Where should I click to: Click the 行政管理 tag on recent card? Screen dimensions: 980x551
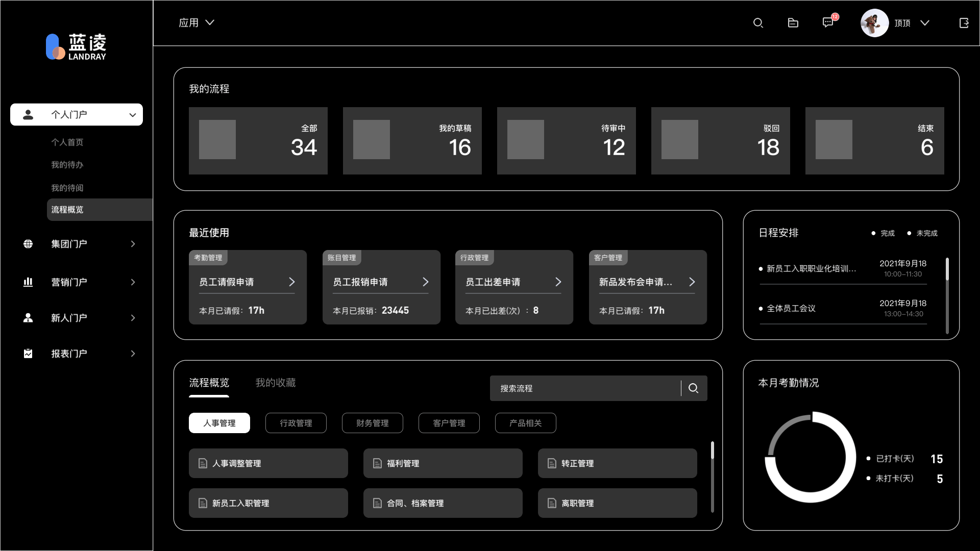click(x=475, y=258)
